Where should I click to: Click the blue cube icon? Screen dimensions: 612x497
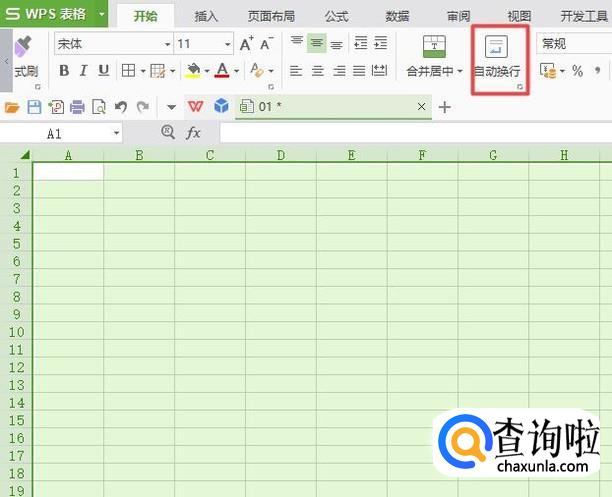click(x=221, y=106)
